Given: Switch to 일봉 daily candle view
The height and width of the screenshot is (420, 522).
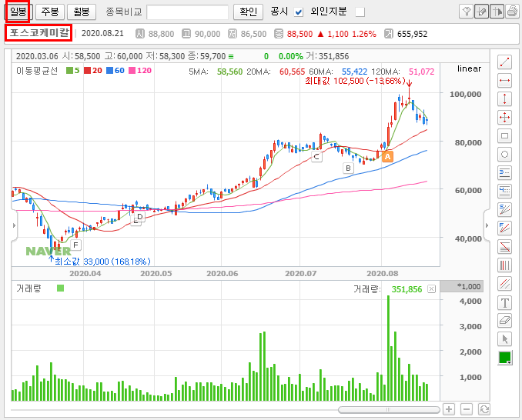Looking at the screenshot, I should (18, 12).
